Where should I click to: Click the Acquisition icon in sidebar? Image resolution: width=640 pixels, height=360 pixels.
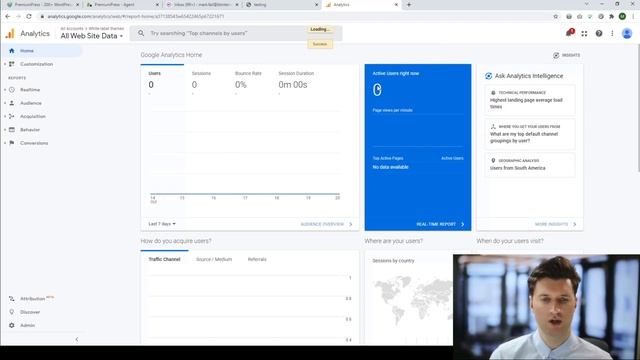(x=12, y=116)
